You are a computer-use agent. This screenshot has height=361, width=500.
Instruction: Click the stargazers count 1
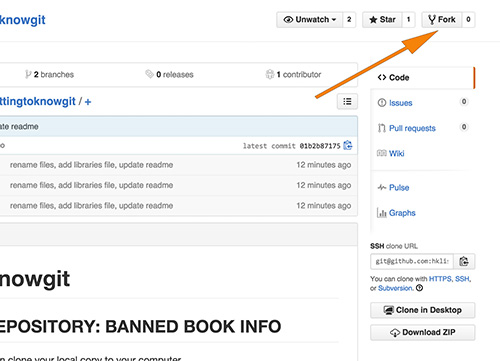click(x=408, y=20)
